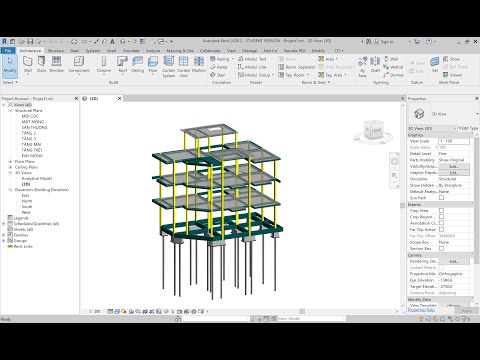This screenshot has height=360, width=480.
Task: Choose the Curtain System tool
Action: (x=169, y=66)
